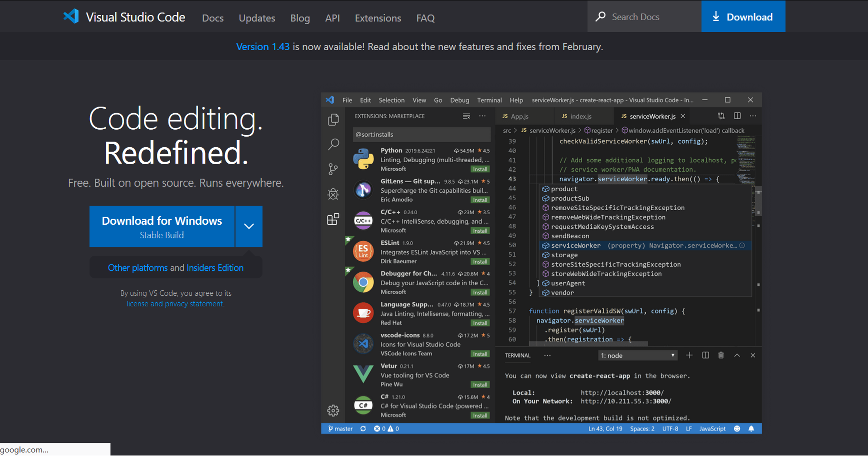Image resolution: width=868 pixels, height=456 pixels.
Task: Open the 1: node terminal dropdown
Action: 638,355
